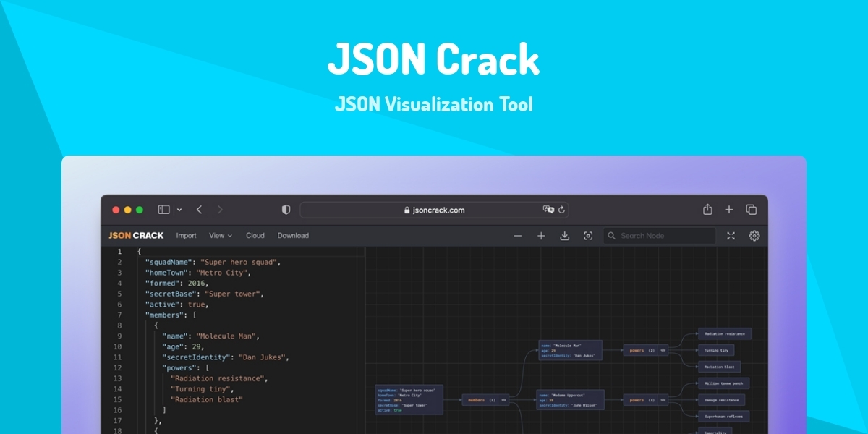The width and height of the screenshot is (868, 434).
Task: Click the "homeTown": "Metro City" editor line
Action: (x=197, y=273)
